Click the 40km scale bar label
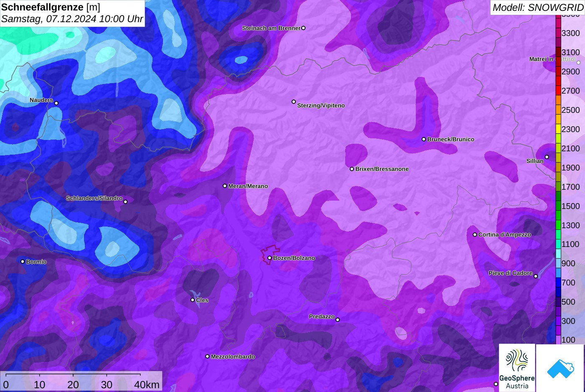Image resolution: width=585 pixels, height=392 pixels. coord(147,384)
